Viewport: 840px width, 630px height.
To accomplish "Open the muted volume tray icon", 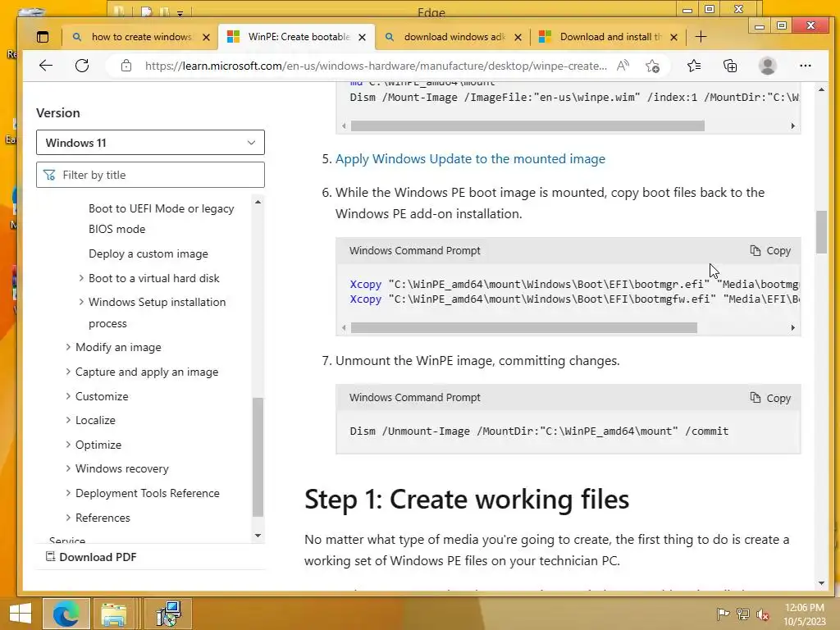I will 763,614.
